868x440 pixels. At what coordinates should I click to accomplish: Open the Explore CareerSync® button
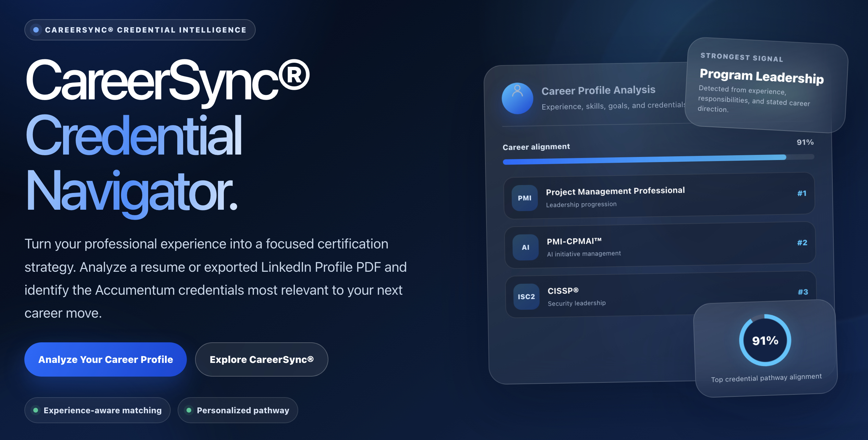click(x=262, y=359)
